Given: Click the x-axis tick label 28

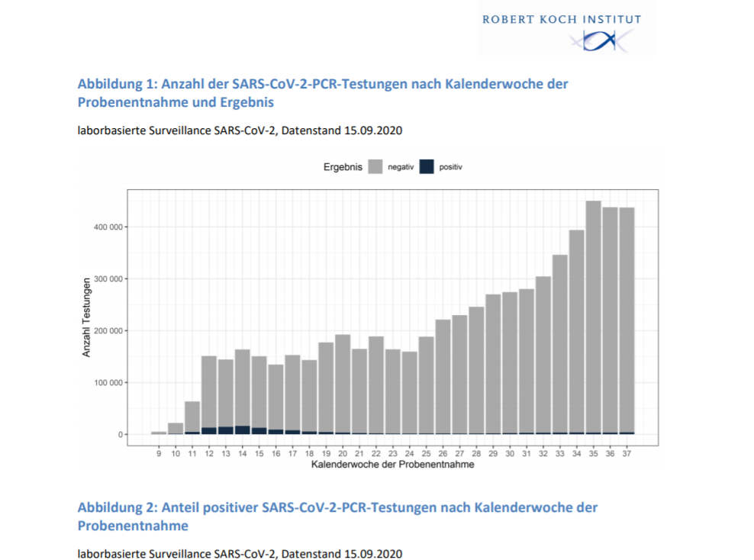Looking at the screenshot, I should tap(476, 453).
